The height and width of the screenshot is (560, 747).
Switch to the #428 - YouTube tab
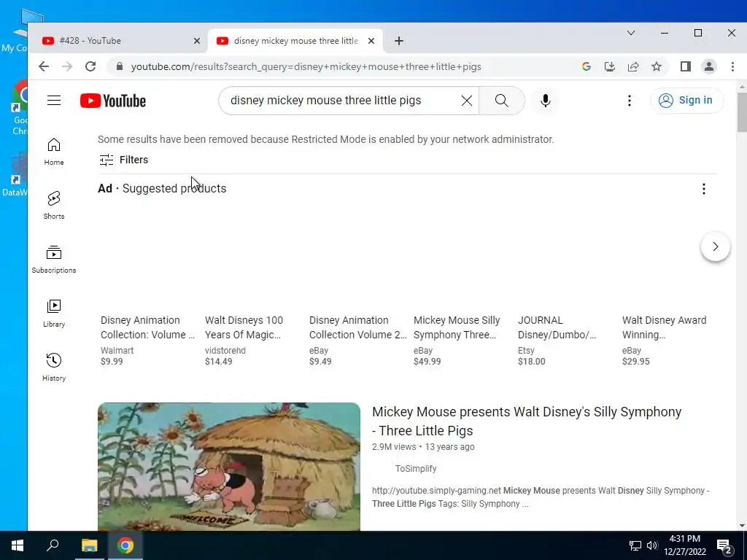pos(117,41)
